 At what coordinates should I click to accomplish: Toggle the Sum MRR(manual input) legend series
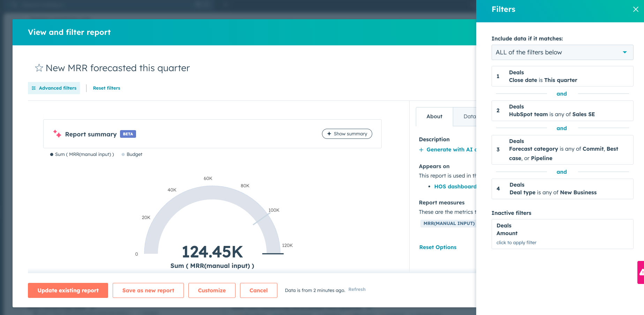[82, 155]
